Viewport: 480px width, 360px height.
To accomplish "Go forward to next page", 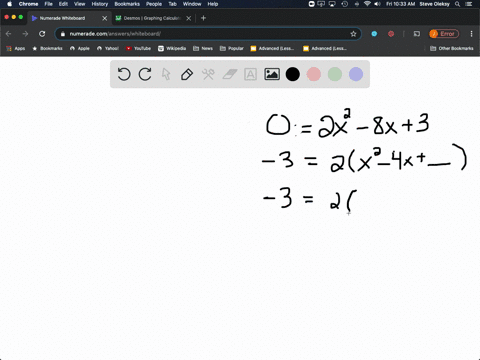I will pos(25,34).
